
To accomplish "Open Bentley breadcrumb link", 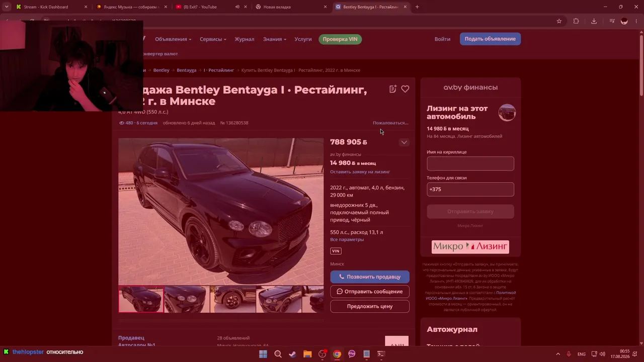I will point(162,70).
